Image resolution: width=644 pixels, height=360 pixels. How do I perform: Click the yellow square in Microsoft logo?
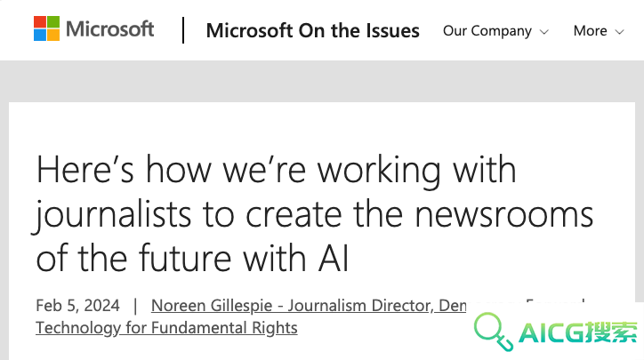pyautogui.click(x=53, y=36)
